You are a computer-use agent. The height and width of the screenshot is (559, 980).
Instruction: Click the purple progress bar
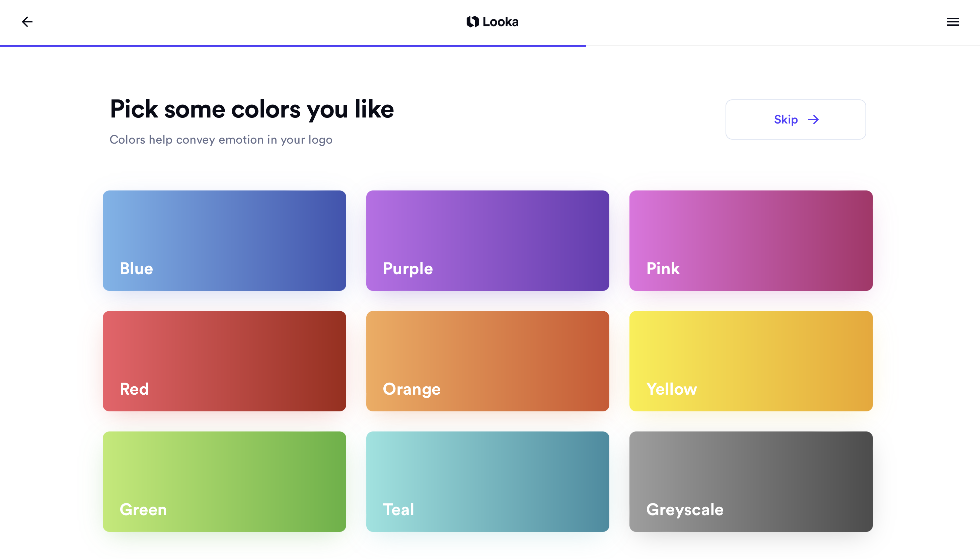293,46
